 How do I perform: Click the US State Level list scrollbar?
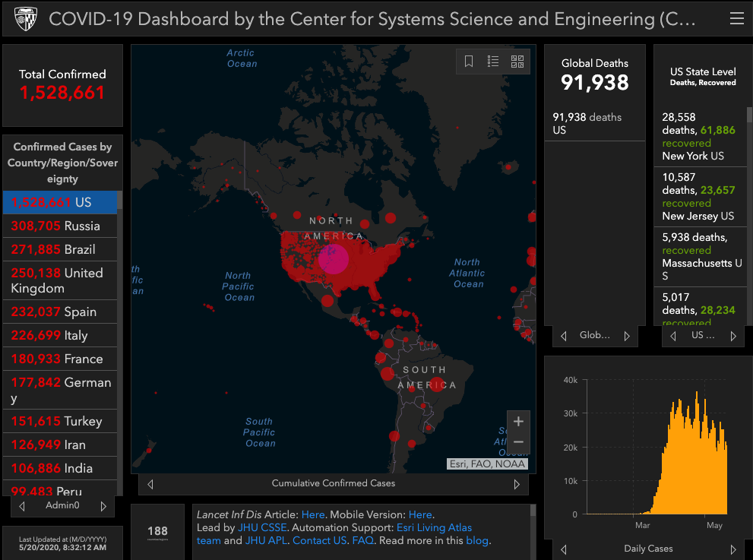(749, 213)
